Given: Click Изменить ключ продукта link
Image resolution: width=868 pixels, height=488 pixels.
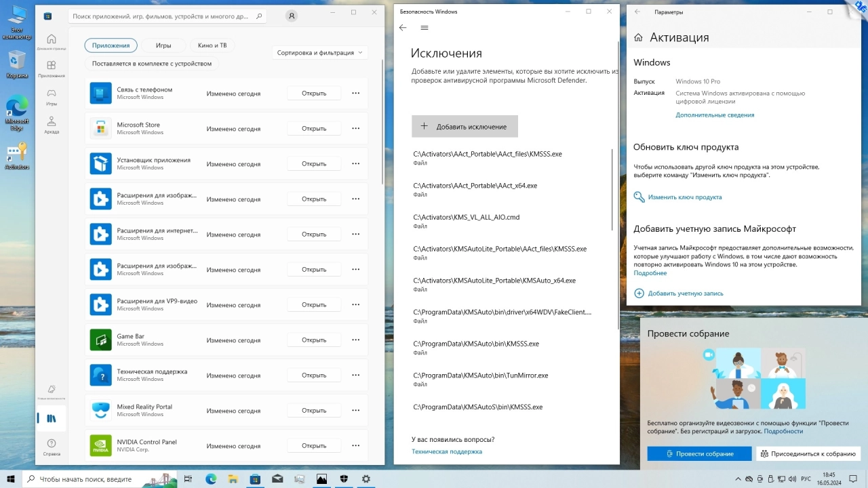Looking at the screenshot, I should click(685, 197).
